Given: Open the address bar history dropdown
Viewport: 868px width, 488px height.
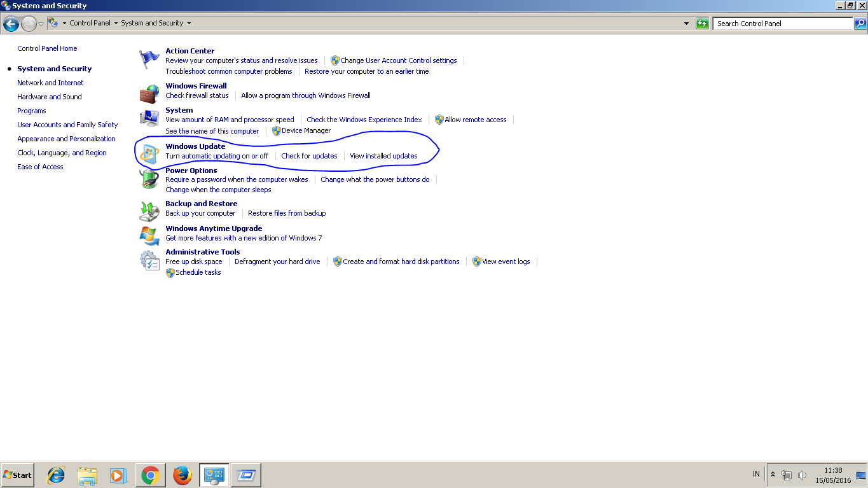Looking at the screenshot, I should point(686,24).
